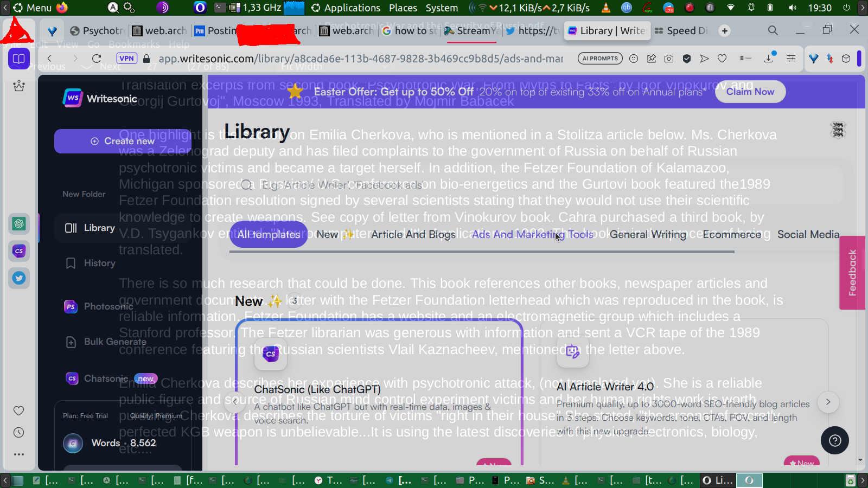Switch to the StreamY browser tab

click(x=470, y=31)
